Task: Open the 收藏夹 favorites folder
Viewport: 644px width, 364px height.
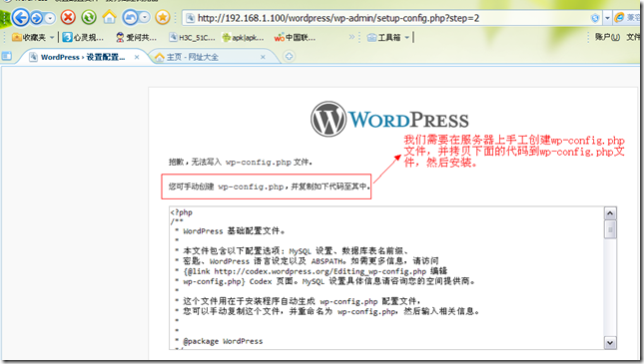Action: coord(29,37)
